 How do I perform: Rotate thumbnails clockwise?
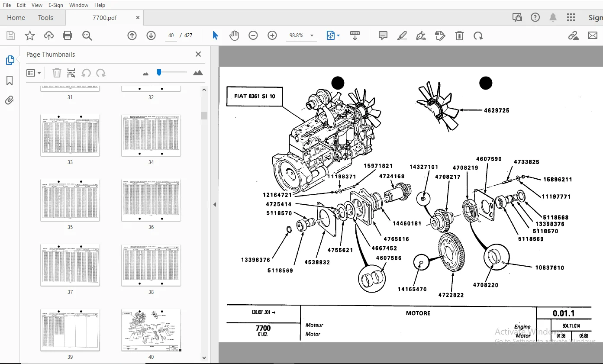pyautogui.click(x=101, y=73)
